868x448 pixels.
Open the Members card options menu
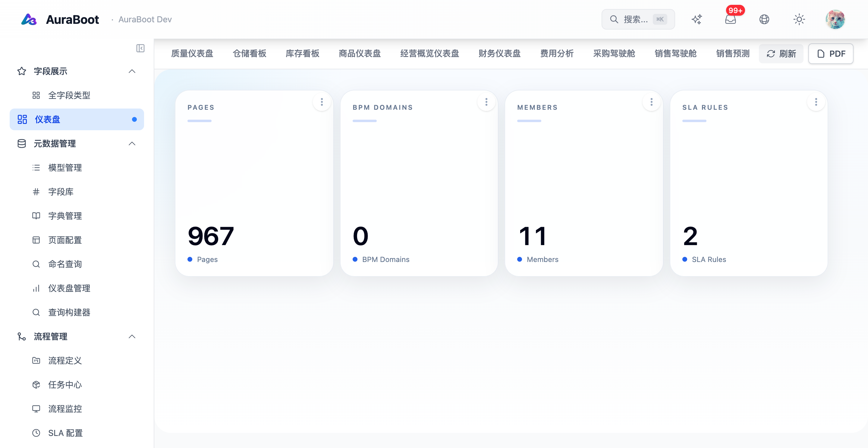651,102
